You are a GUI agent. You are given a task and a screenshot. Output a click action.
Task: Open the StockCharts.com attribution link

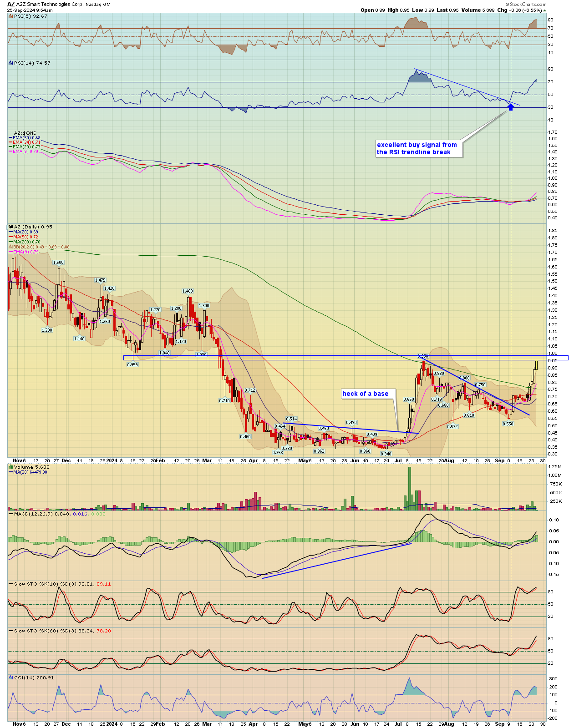point(526,4)
